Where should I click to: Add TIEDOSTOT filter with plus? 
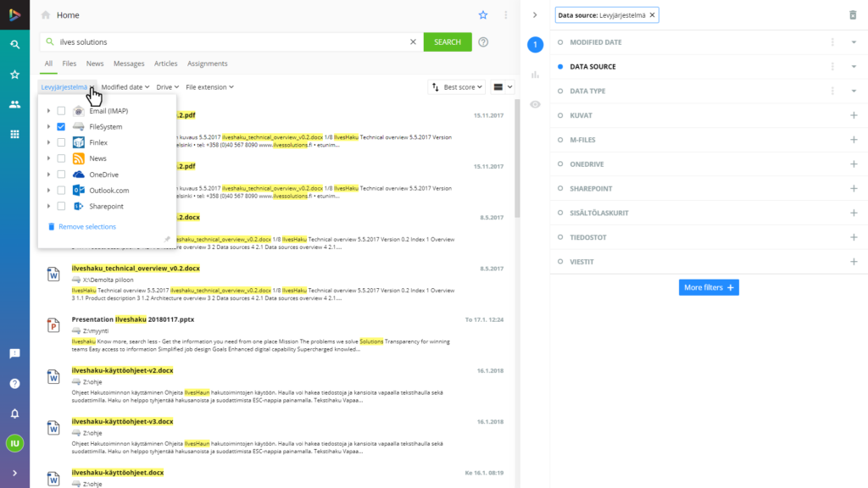tap(854, 237)
